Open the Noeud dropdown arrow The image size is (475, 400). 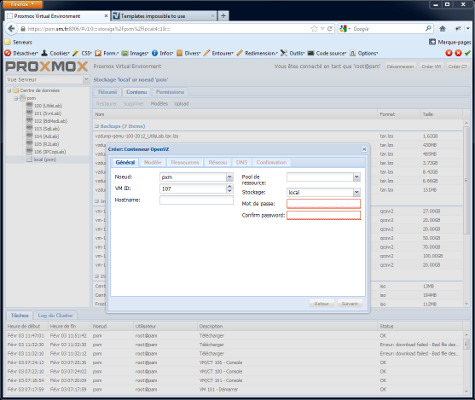(x=230, y=177)
